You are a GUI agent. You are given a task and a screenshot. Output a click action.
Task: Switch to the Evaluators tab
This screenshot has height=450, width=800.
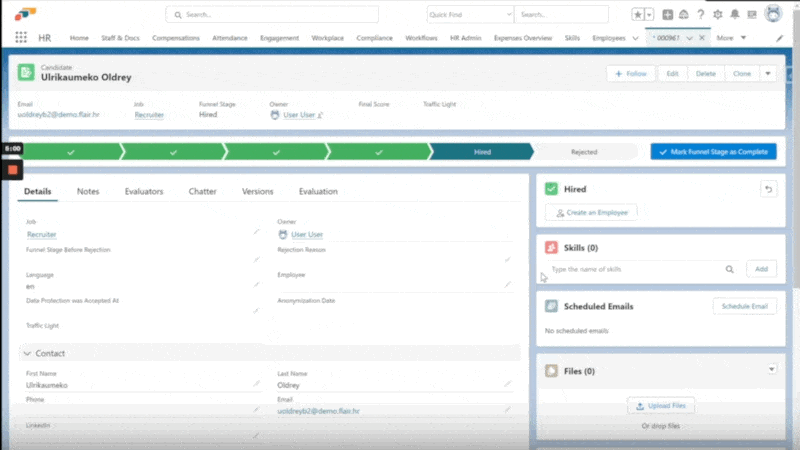tap(144, 191)
